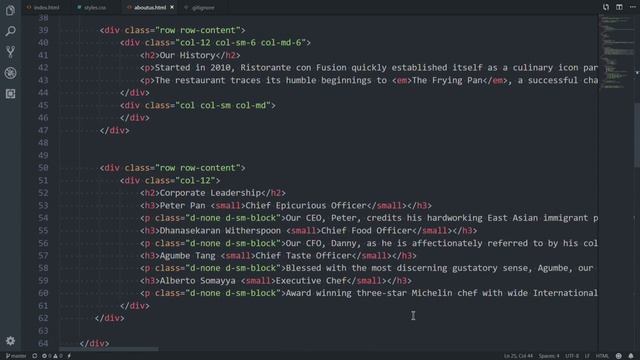Click the Ln 25, Col 44 cursor position
Screen dimensions: 640x360
518,356
